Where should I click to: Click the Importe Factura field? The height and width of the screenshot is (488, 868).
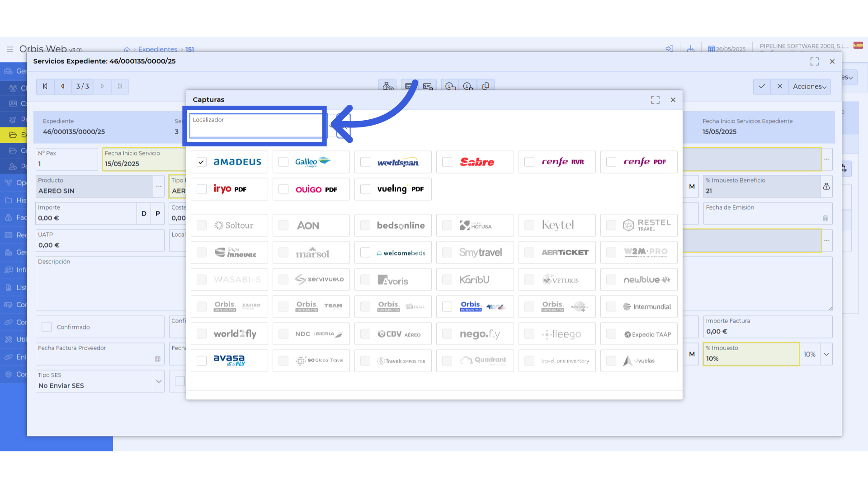(x=768, y=327)
